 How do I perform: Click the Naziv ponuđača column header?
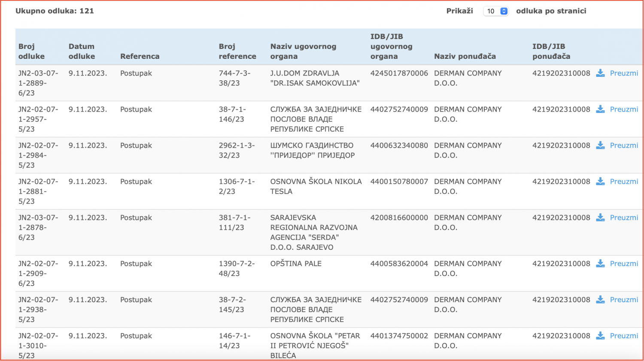coord(465,56)
